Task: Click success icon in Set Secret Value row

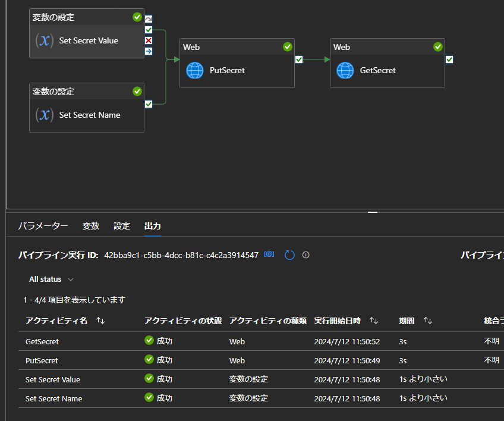Action: [149, 378]
